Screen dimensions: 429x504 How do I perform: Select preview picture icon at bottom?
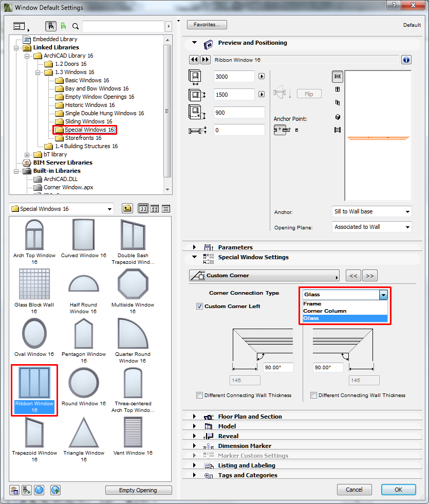coord(338,130)
